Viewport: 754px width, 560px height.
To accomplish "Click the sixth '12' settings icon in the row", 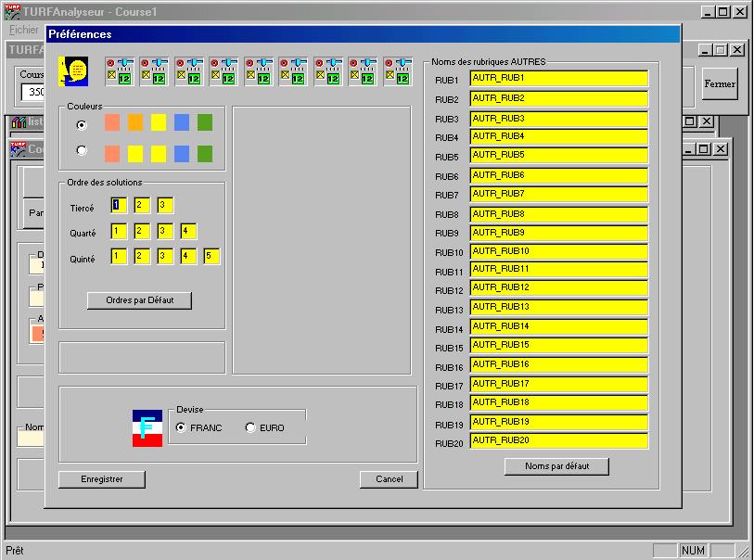I will [293, 71].
